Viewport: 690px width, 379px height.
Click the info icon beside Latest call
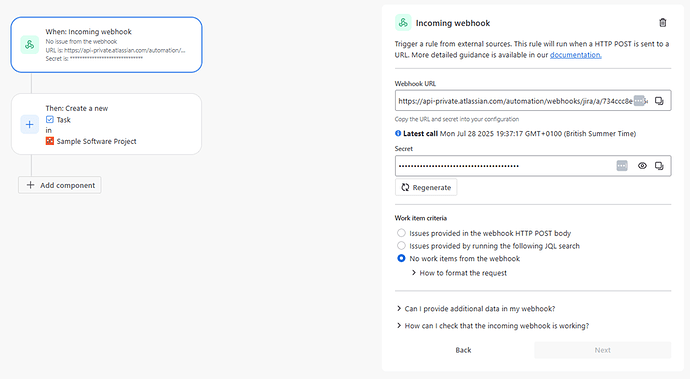pyautogui.click(x=398, y=133)
